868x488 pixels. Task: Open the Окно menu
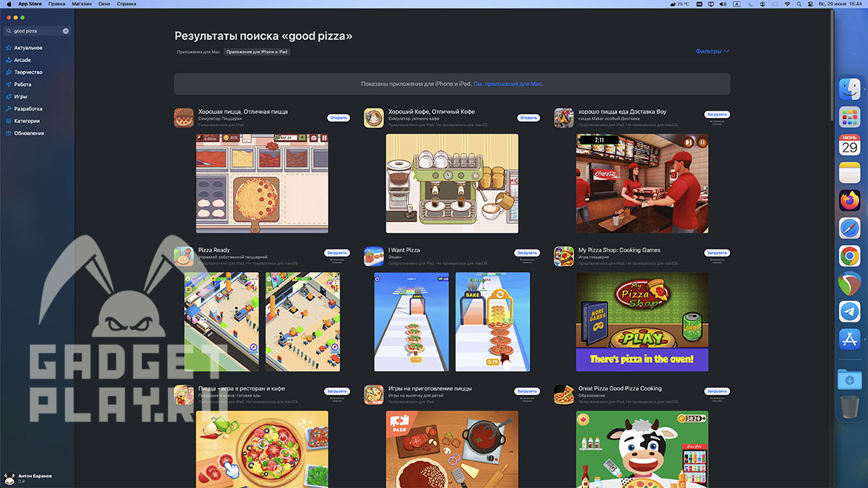click(104, 4)
